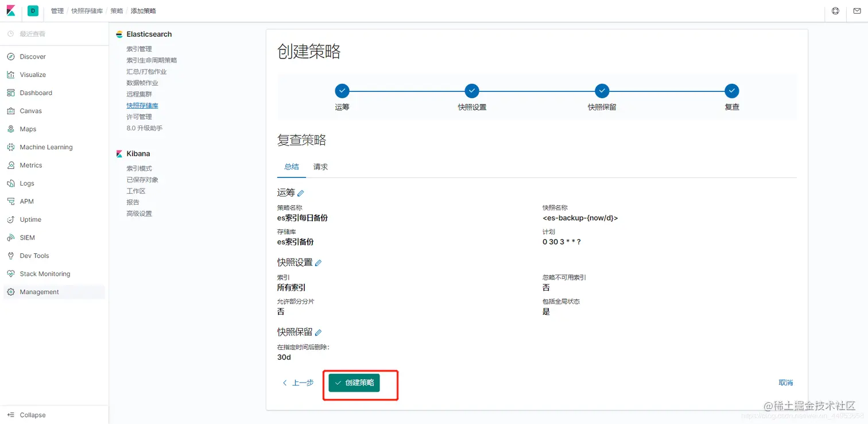Image resolution: width=868 pixels, height=424 pixels.
Task: Go to the 快照设置 step circle
Action: 472,91
